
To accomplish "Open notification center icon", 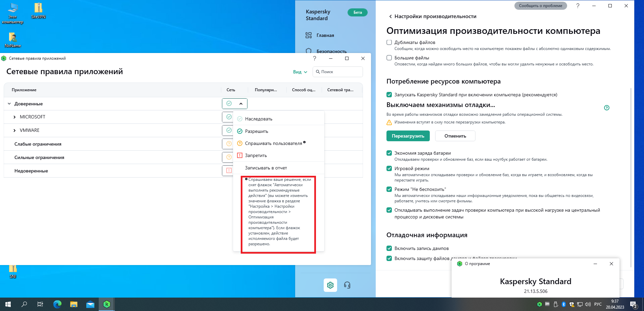I will pyautogui.click(x=634, y=305).
